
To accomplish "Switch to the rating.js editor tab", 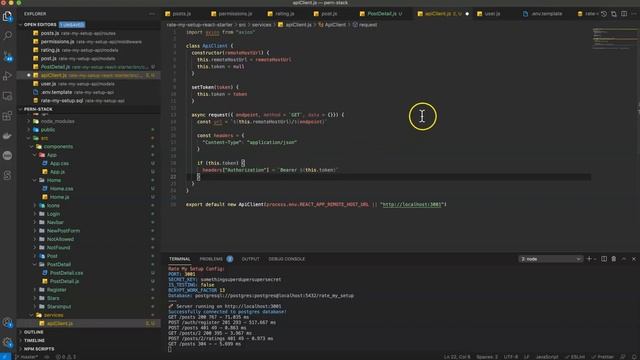I will pyautogui.click(x=284, y=14).
